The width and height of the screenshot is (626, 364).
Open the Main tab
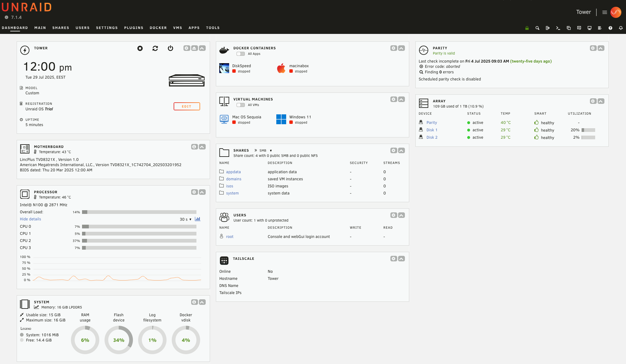point(40,28)
